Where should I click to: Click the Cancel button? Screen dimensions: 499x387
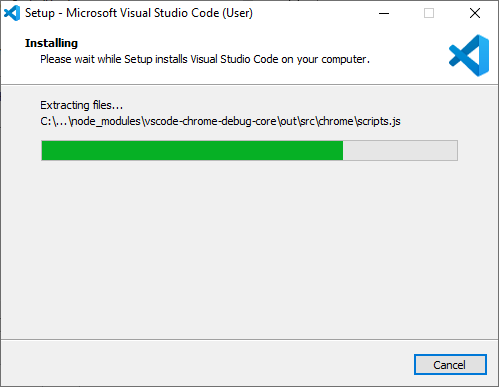pos(450,364)
